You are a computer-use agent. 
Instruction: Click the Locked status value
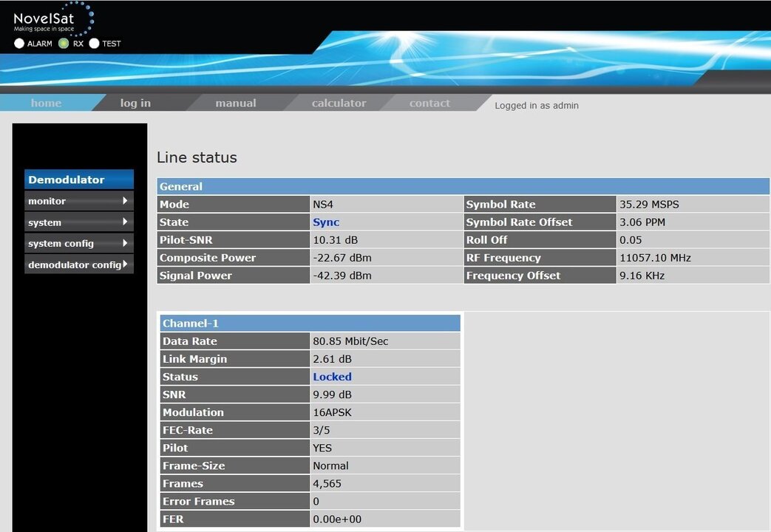pos(332,377)
